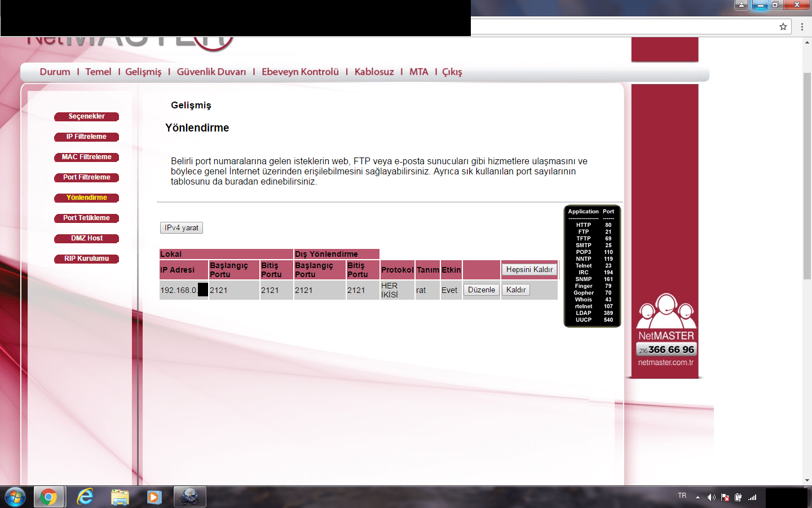
Task: Open Action Center flag tray icon
Action: pyautogui.click(x=725, y=497)
